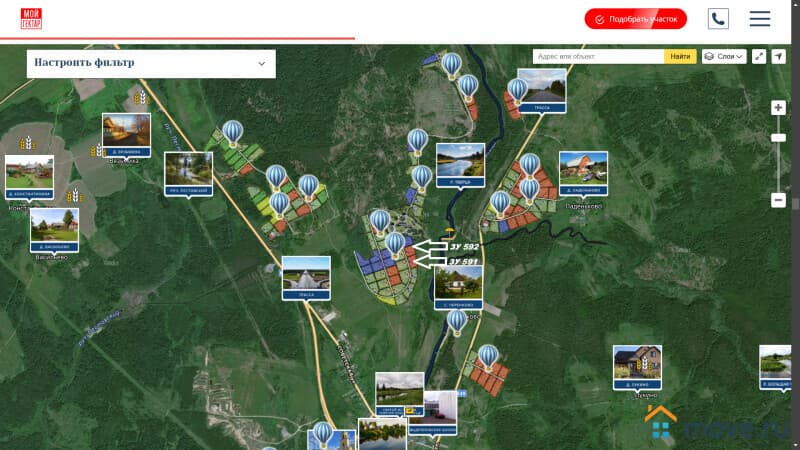800x450 pixels.
Task: Focus the address or object search field
Action: 598,57
